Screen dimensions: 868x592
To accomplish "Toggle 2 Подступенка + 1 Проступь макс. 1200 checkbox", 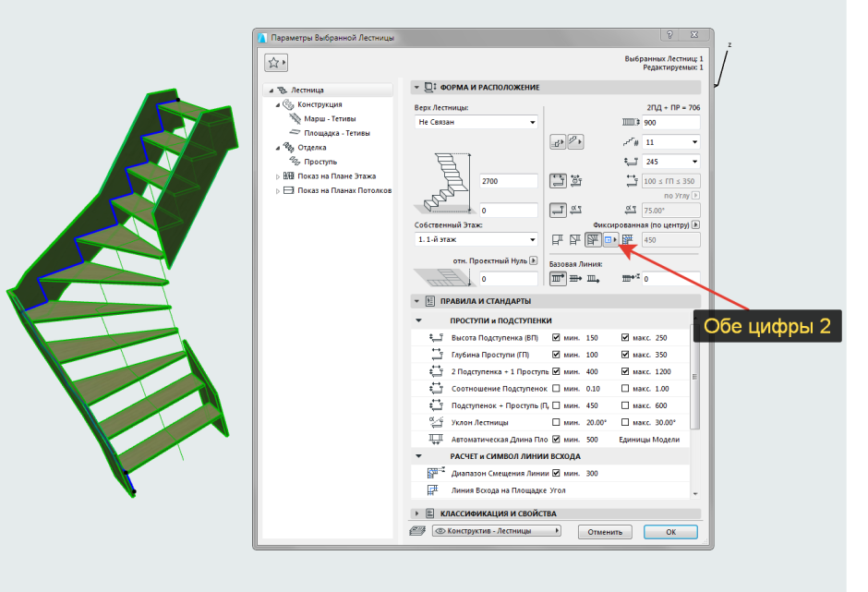I will pyautogui.click(x=625, y=371).
